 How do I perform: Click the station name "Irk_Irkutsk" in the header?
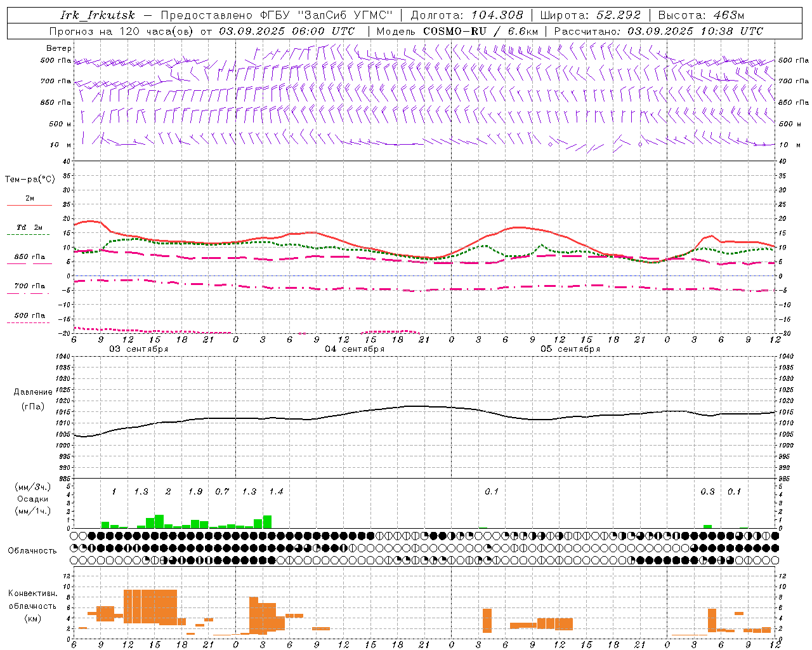point(98,15)
